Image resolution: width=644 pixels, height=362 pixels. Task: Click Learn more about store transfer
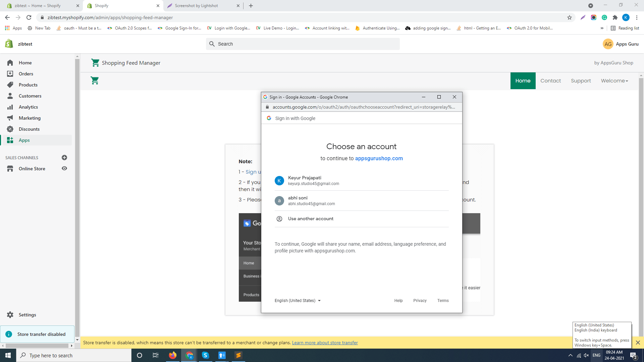point(325,343)
